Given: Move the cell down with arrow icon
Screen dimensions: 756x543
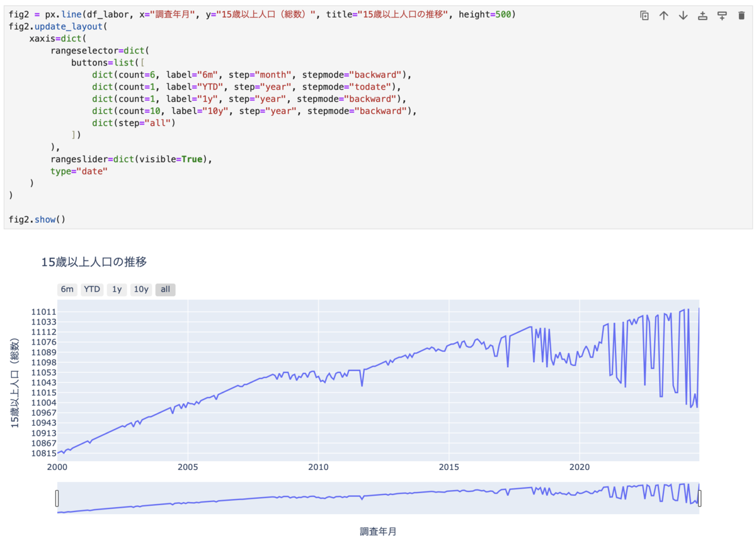Looking at the screenshot, I should 683,16.
